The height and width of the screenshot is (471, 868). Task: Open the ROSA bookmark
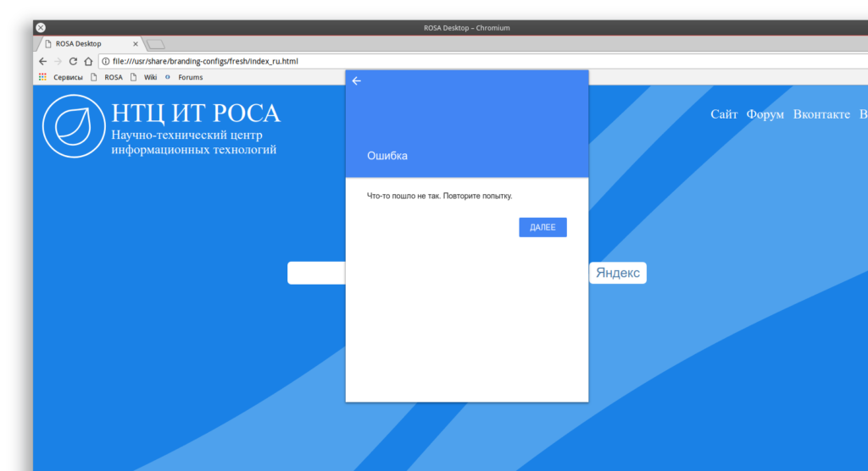pyautogui.click(x=113, y=77)
